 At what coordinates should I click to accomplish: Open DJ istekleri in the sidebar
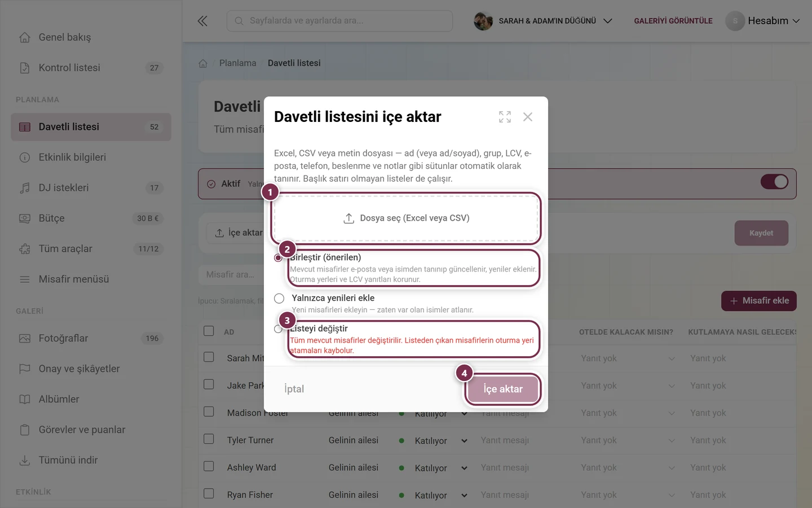(91, 188)
